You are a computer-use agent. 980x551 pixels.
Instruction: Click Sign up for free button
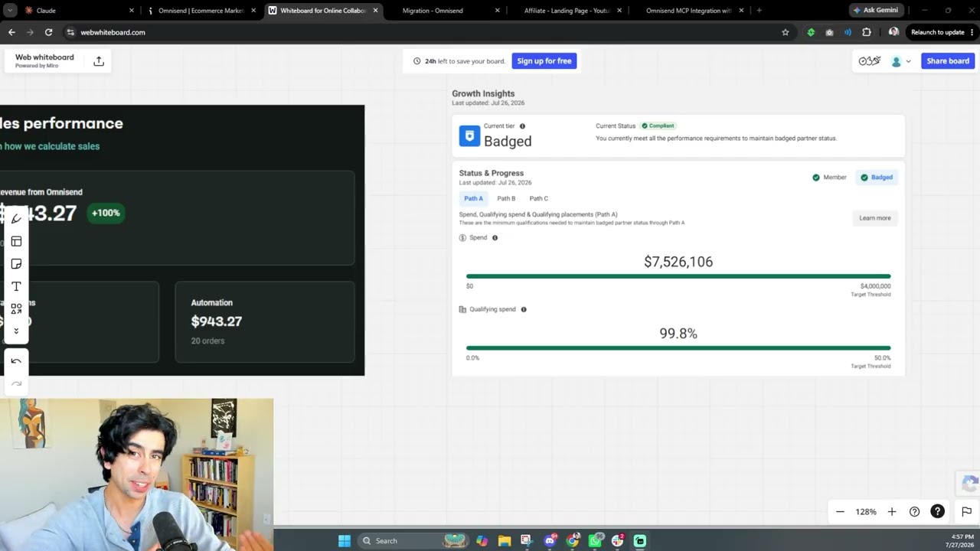[x=544, y=61]
